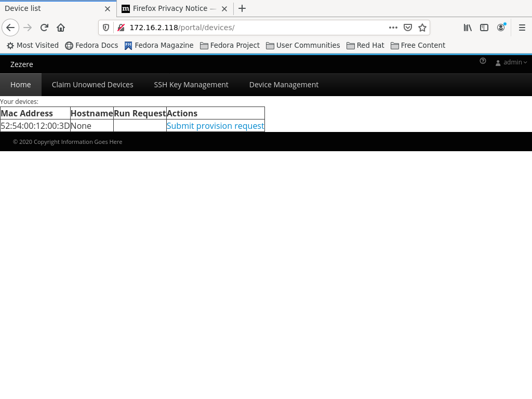This screenshot has width=532, height=399.
Task: Click the copyright footer text
Action: tap(68, 142)
